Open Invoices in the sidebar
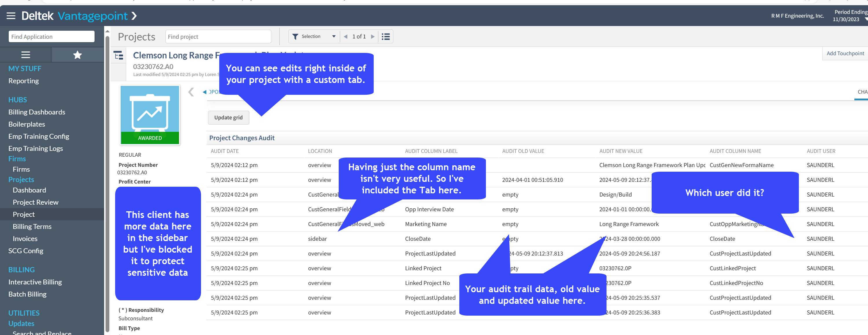Viewport: 868px width, 335px height. 25,238
